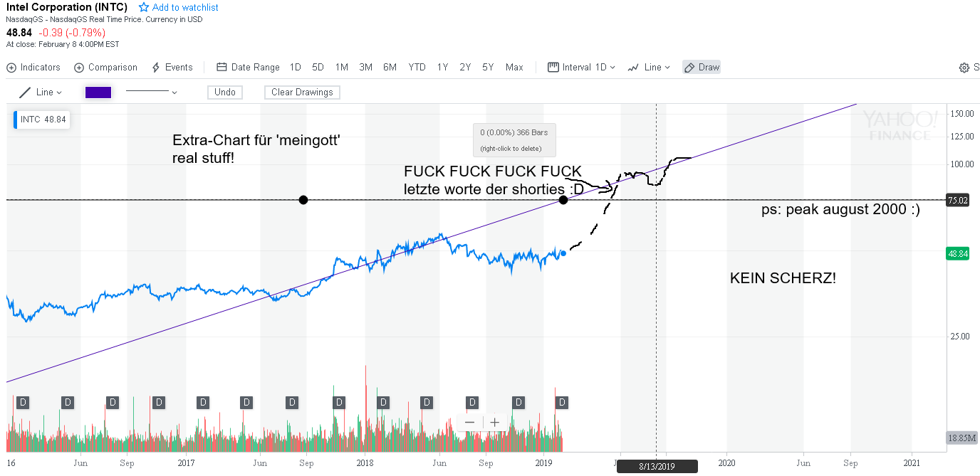Open the Comparison tool

click(105, 67)
